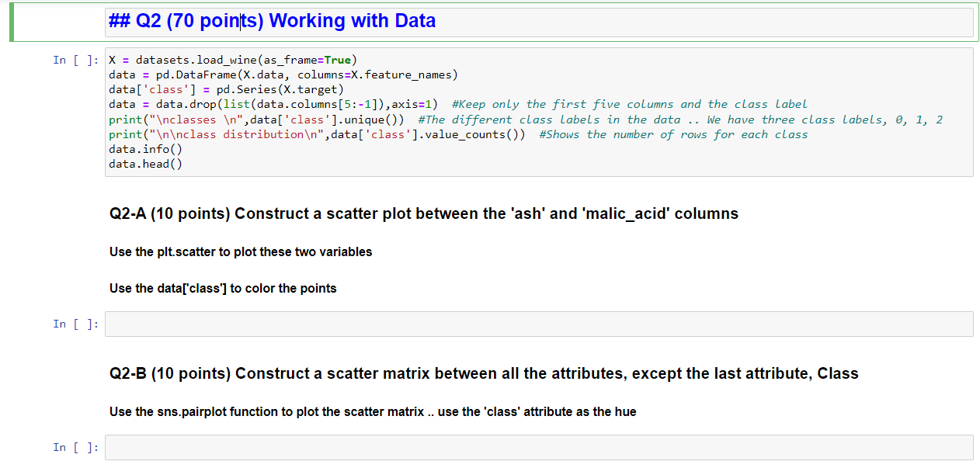The width and height of the screenshot is (980, 475).
Task: Click the data['class'] coloring instruction text
Action: click(223, 288)
